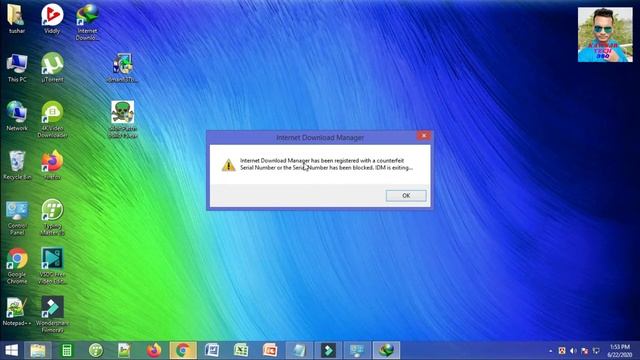Select the Network desktop icon

tap(17, 116)
